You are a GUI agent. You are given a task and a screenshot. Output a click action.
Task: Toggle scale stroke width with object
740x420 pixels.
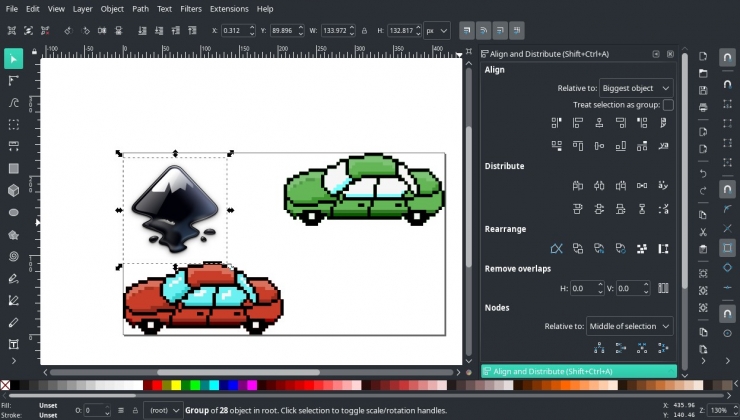pos(467,31)
